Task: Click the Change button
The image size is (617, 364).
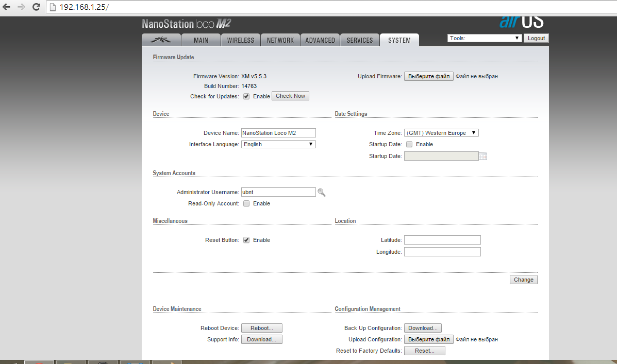Action: tap(523, 280)
